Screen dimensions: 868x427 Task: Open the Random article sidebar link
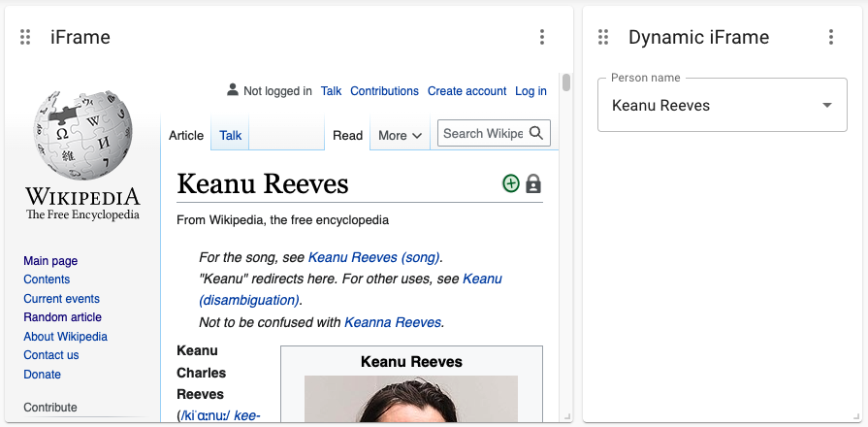click(62, 317)
